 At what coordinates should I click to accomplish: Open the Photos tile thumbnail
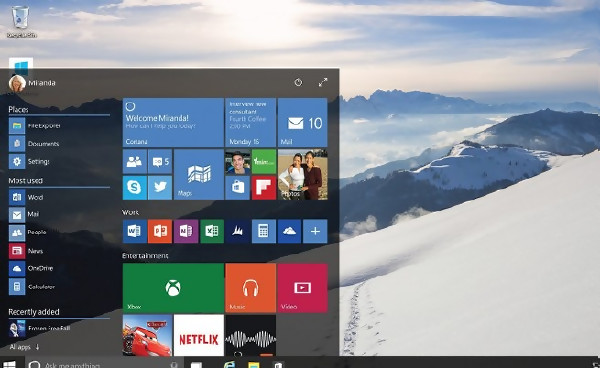303,174
